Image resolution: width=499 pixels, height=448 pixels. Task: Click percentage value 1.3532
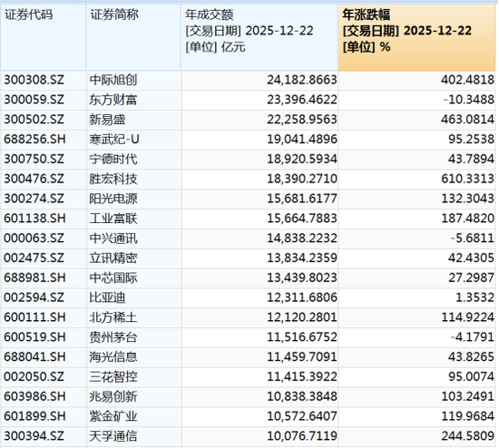(475, 297)
